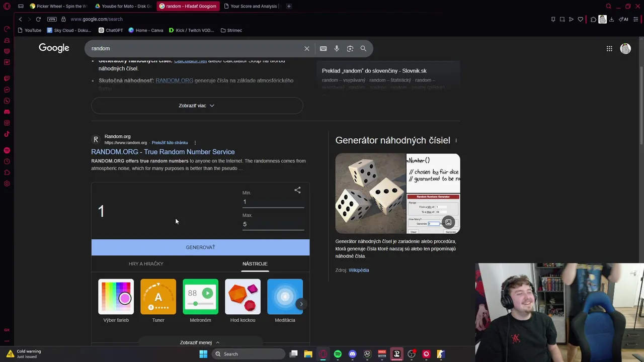Open the extensions puzzle icon

pos(593,19)
